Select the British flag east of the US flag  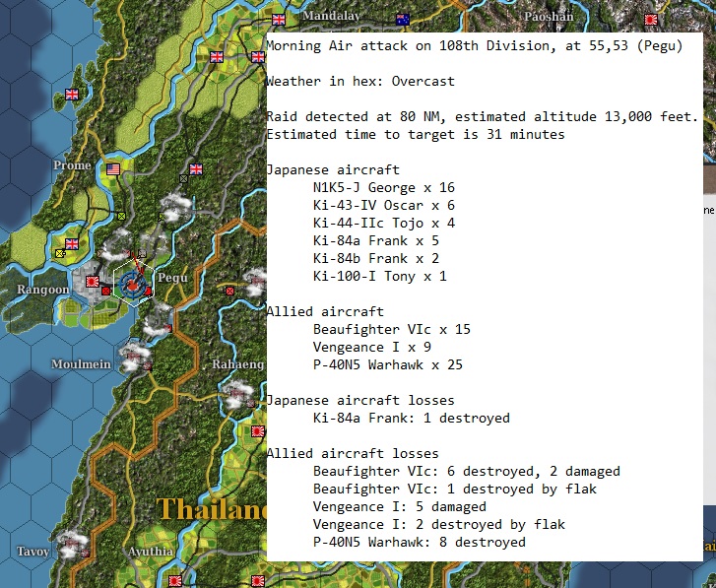196,168
